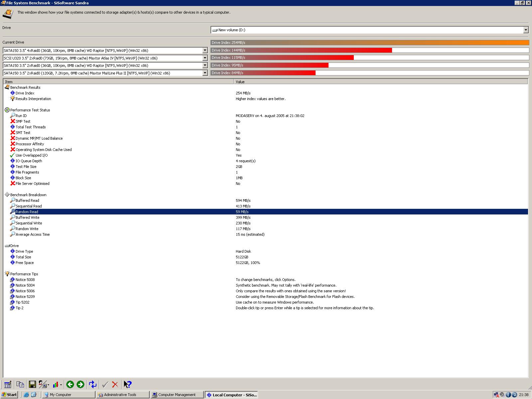
Task: Select the Performance Test Status group
Action: click(x=266, y=110)
